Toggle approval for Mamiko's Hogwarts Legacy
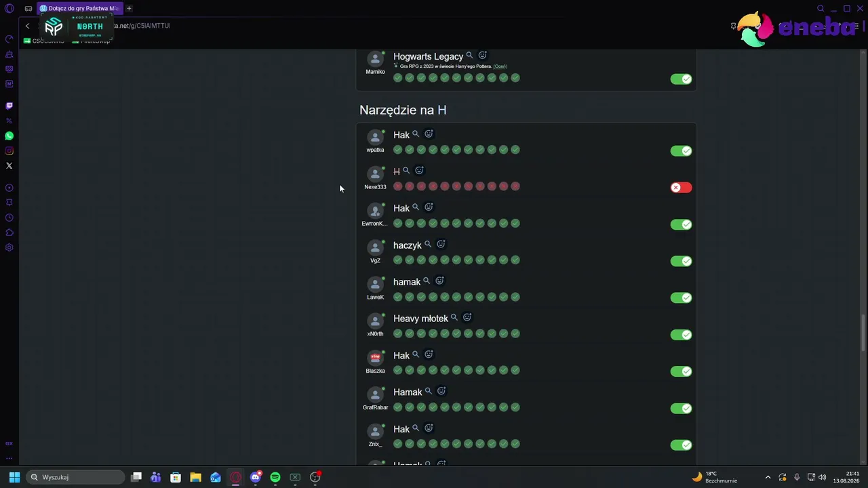Image resolution: width=868 pixels, height=488 pixels. coord(682,79)
